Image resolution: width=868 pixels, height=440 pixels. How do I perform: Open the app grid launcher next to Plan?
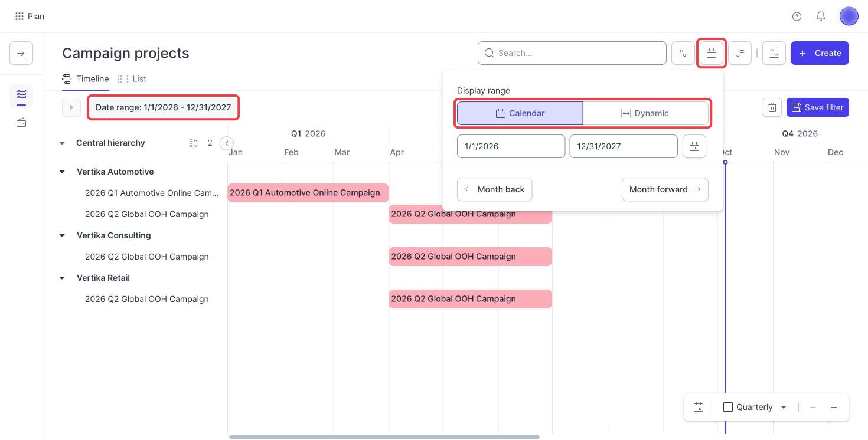pyautogui.click(x=19, y=17)
